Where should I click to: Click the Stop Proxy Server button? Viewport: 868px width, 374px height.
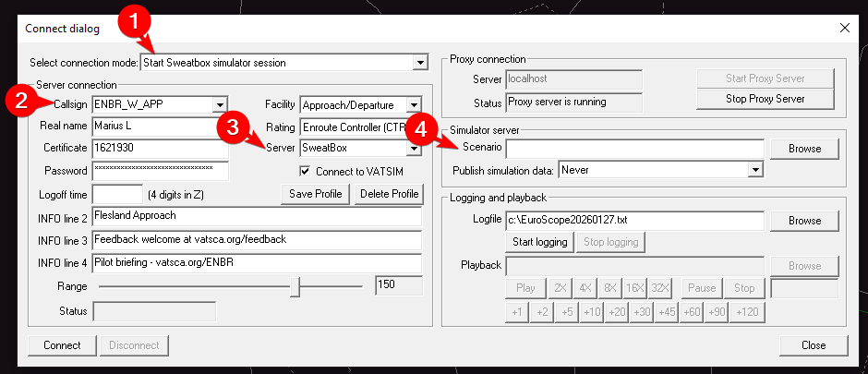coord(766,99)
